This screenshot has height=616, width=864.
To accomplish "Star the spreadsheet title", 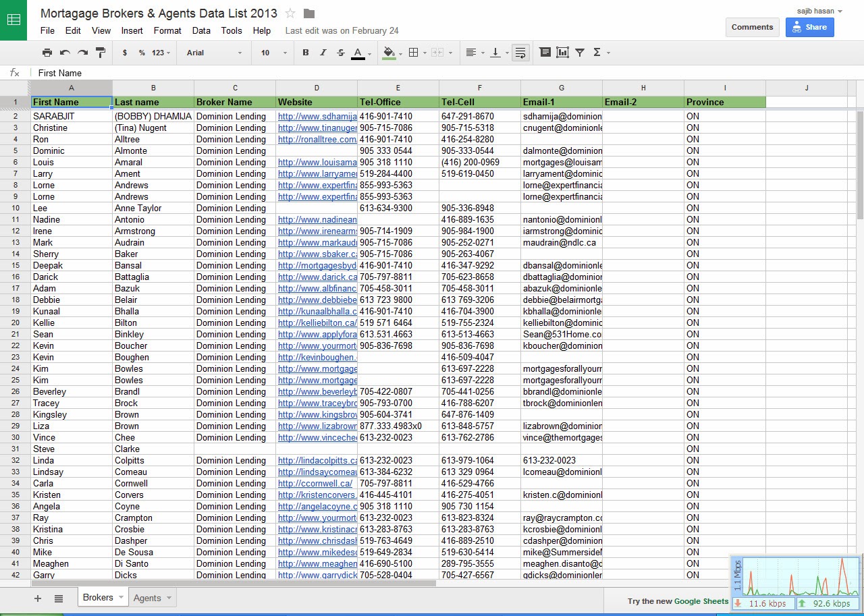I will [291, 13].
